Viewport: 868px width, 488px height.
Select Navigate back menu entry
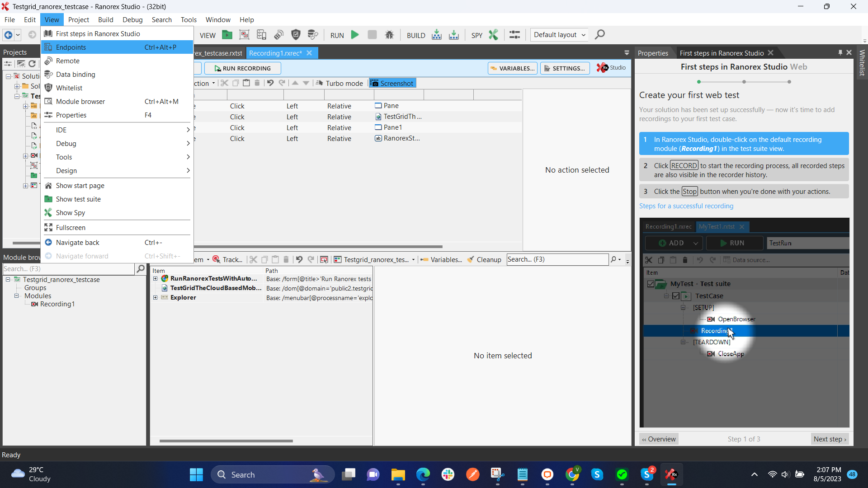pos(118,243)
